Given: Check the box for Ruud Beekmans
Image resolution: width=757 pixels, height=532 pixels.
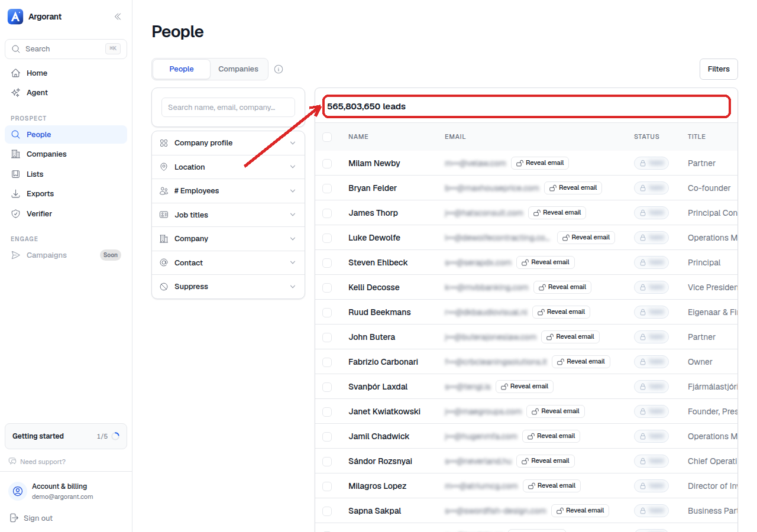Looking at the screenshot, I should pyautogui.click(x=327, y=313).
